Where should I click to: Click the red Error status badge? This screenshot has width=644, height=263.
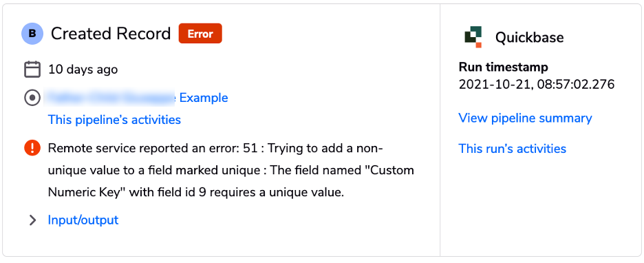click(x=200, y=34)
